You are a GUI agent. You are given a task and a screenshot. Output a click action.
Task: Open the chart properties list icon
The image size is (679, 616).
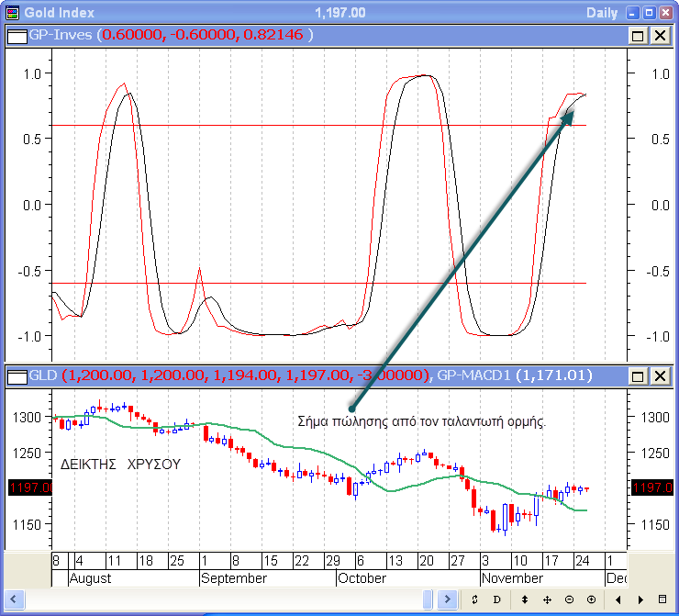tap(662, 599)
